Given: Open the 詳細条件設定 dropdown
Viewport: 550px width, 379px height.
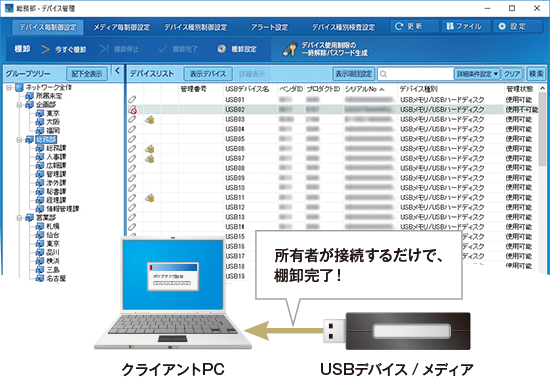Looking at the screenshot, I should tap(477, 74).
